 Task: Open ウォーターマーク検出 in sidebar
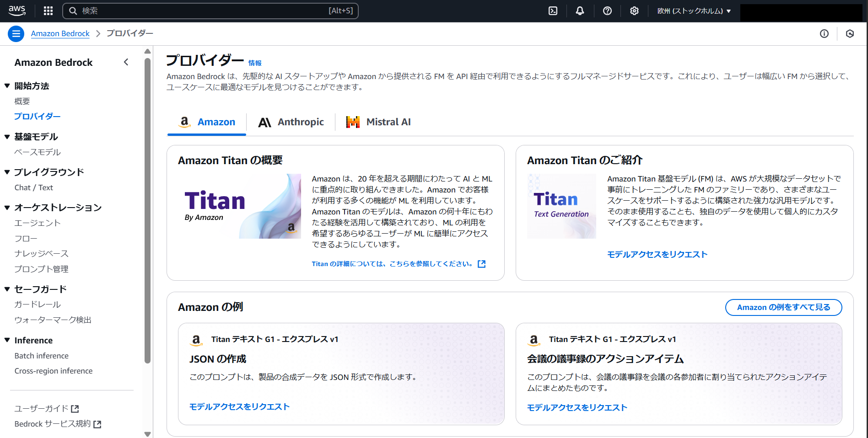[x=53, y=320]
